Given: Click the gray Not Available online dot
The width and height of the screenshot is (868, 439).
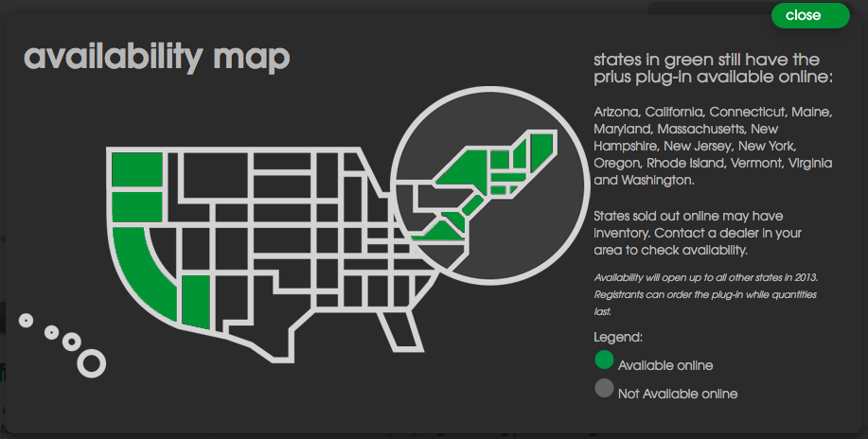Looking at the screenshot, I should click(x=604, y=388).
